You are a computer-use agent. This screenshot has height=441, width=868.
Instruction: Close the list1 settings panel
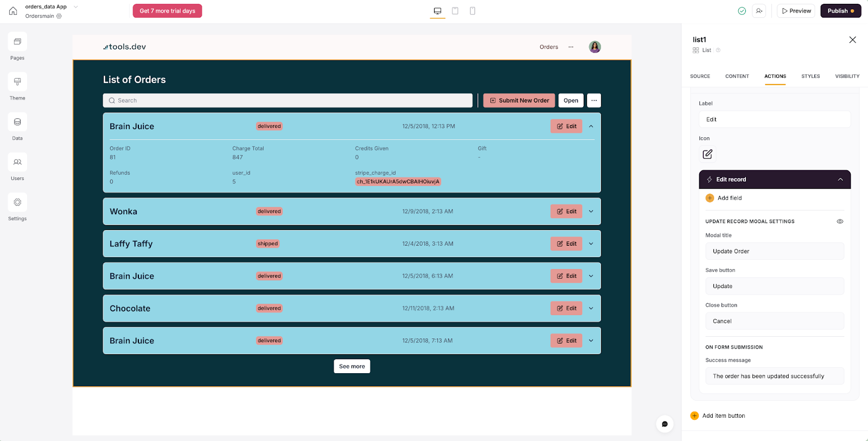pos(853,40)
